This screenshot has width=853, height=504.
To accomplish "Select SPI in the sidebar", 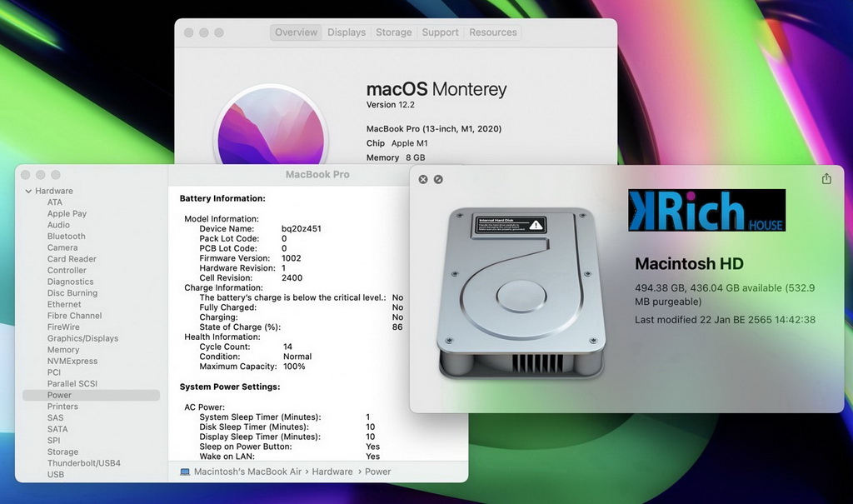I will [54, 441].
